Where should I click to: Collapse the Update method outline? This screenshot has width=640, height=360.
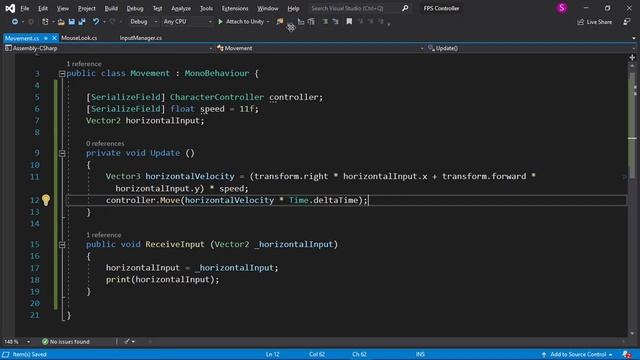pyautogui.click(x=62, y=153)
